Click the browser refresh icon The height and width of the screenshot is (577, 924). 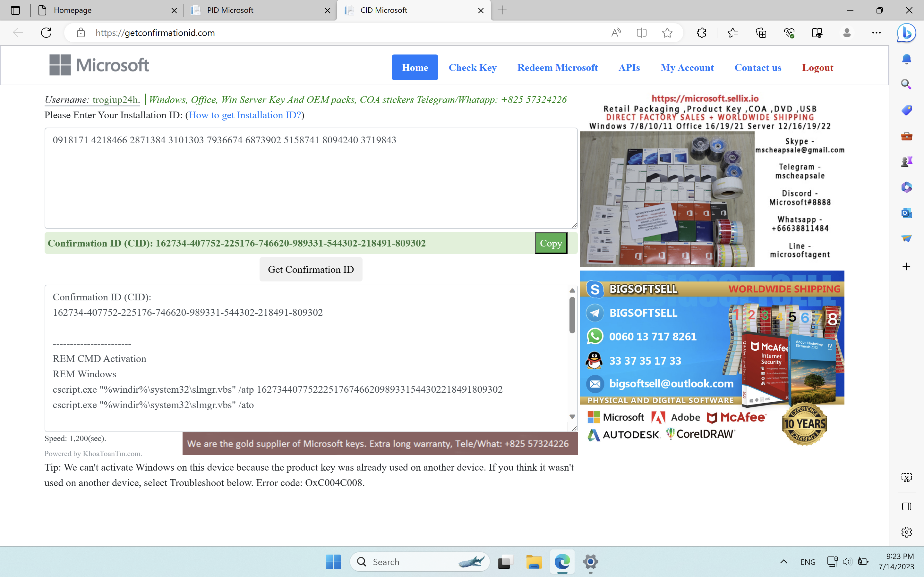46,33
